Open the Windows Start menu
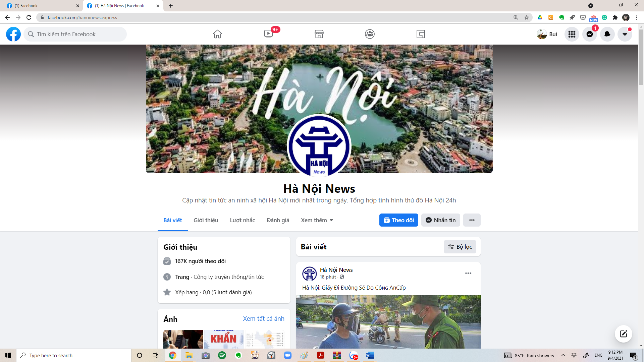Screen dimensions: 644x362 [8, 355]
